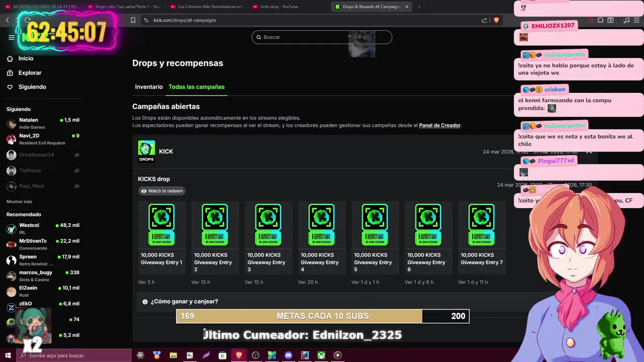The width and height of the screenshot is (644, 362).
Task: Select Giveaway Entry 2 drop image
Action: [x=215, y=224]
